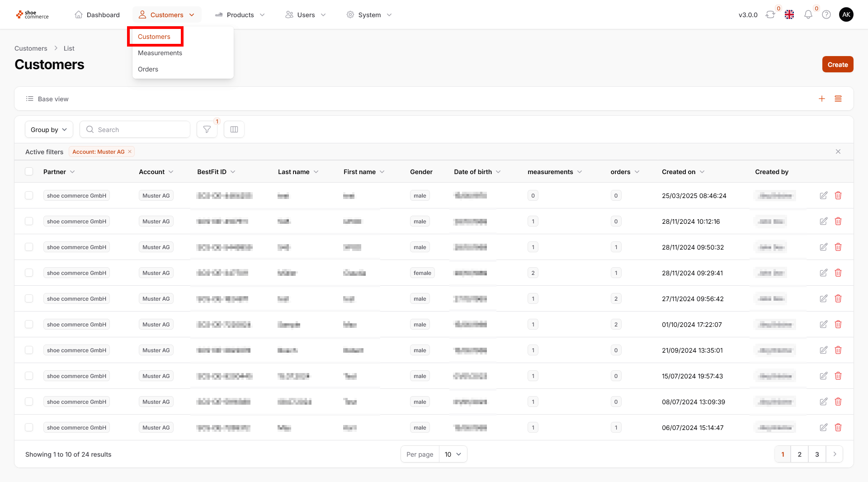Image resolution: width=868 pixels, height=482 pixels.
Task: Select Measurements from Customers menu
Action: pos(160,53)
